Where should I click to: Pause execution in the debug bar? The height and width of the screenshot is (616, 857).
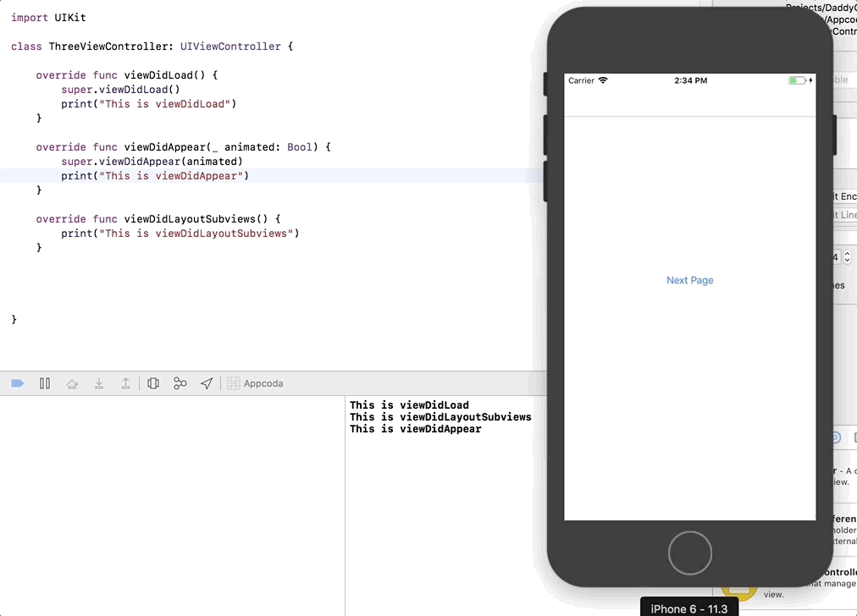click(x=45, y=382)
